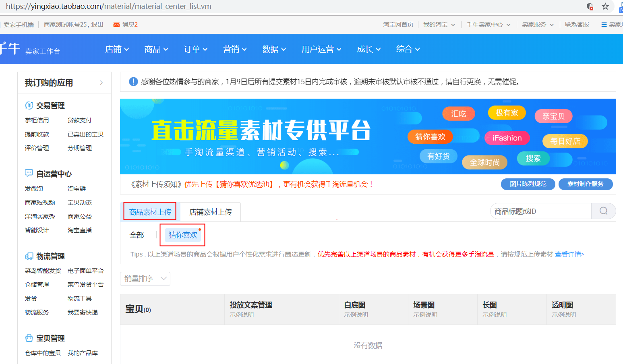The width and height of the screenshot is (623, 364).
Task: Click the 自运营中心 chat icon
Action: coord(29,174)
